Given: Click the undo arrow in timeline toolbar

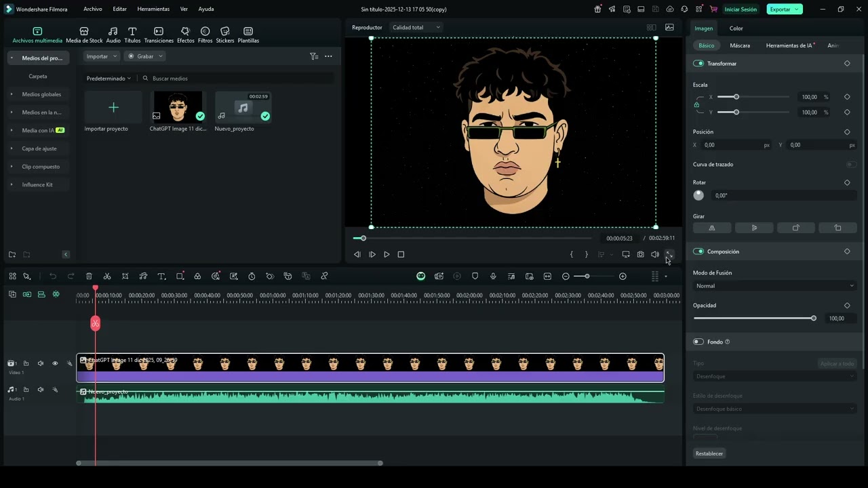Looking at the screenshot, I should (x=53, y=277).
